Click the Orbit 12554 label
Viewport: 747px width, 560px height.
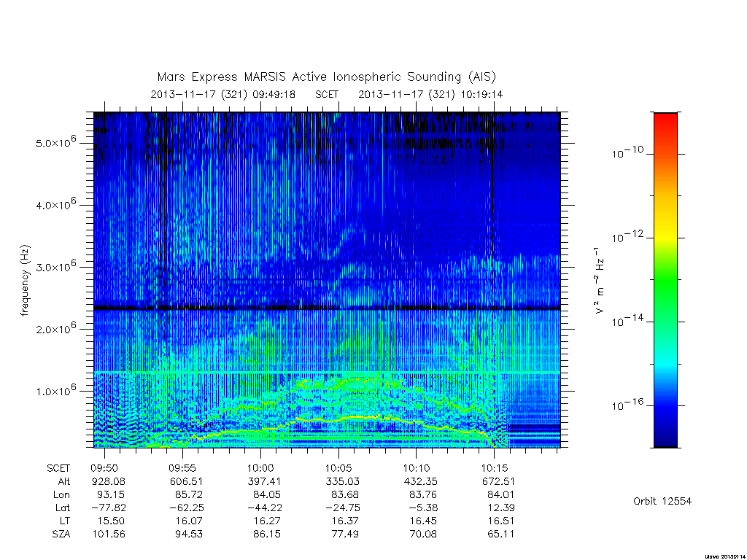662,501
